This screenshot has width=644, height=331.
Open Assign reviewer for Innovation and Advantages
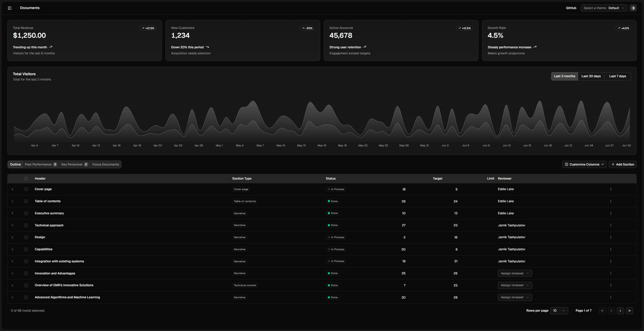pos(515,273)
